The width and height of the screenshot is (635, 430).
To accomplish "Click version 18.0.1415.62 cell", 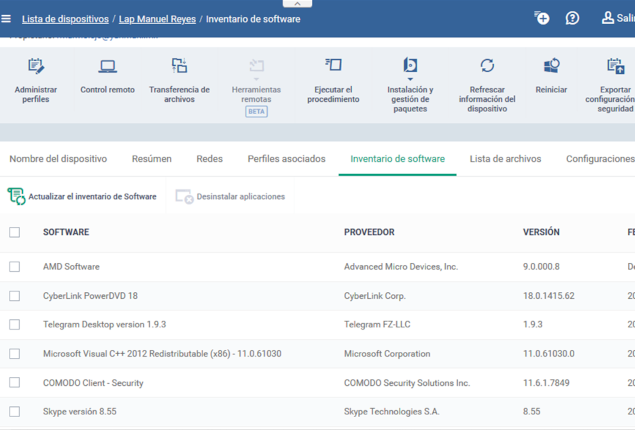I will [x=549, y=296].
